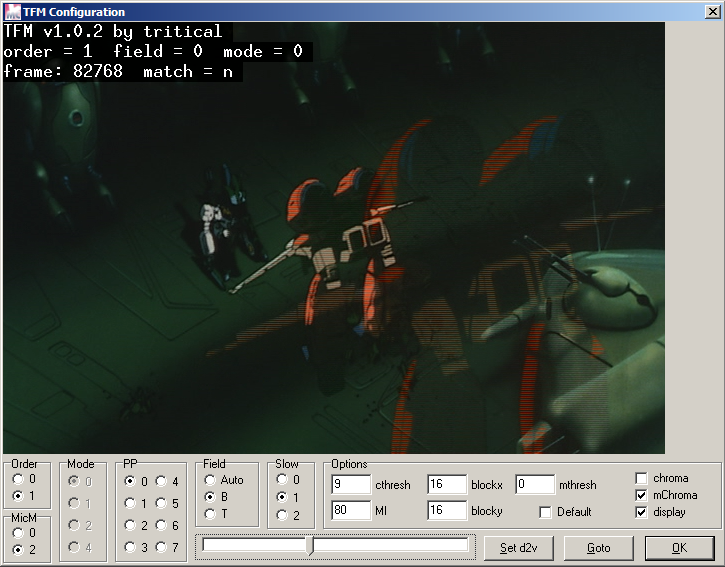Click the cthresh input field
Screen dimensions: 725x567
click(x=351, y=484)
